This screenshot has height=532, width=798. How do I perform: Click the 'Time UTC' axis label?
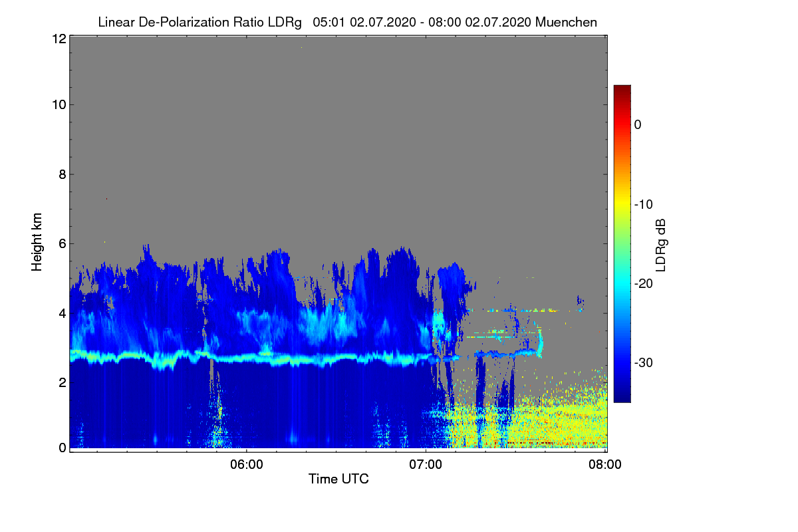[x=338, y=479]
